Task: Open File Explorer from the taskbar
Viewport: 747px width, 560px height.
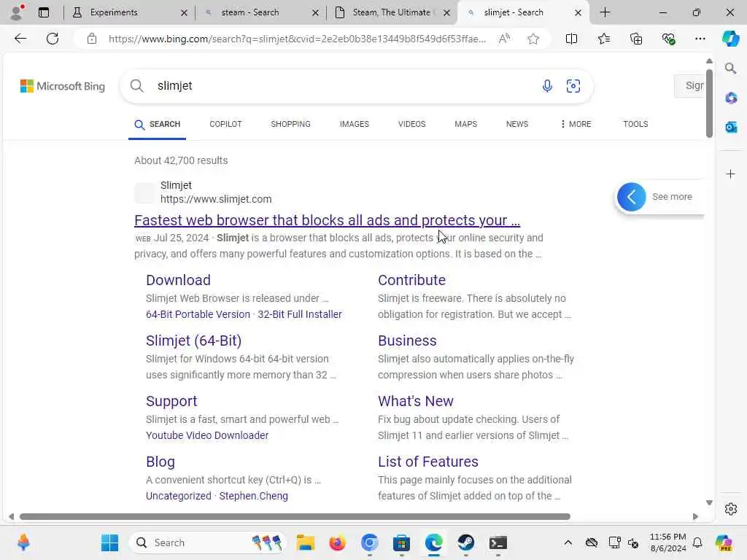Action: coord(305,542)
